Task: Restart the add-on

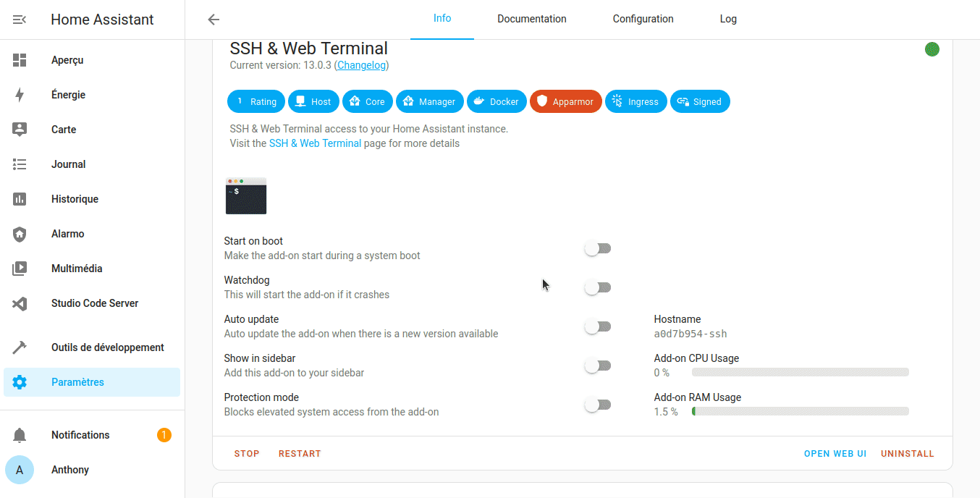Action: (x=300, y=454)
